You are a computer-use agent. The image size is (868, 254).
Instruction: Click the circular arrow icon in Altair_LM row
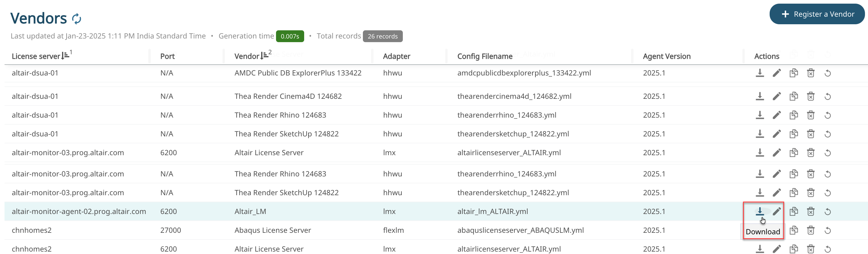click(x=827, y=212)
